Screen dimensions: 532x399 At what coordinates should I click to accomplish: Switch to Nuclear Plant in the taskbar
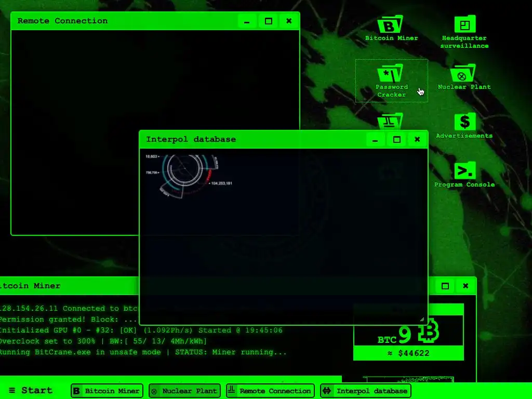(185, 391)
